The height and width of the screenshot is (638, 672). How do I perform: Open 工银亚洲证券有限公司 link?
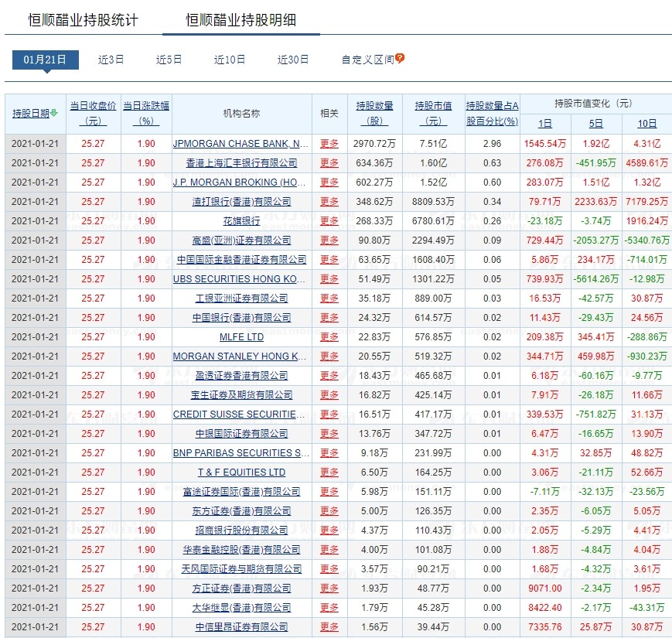pos(242,299)
